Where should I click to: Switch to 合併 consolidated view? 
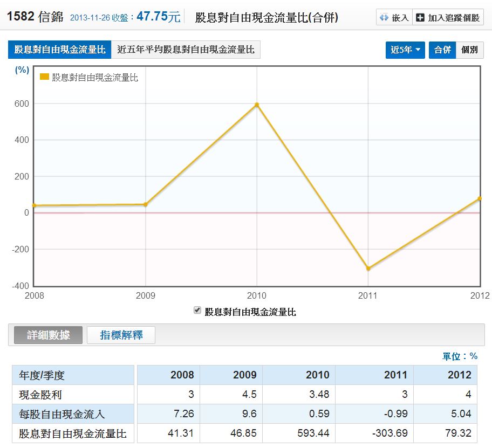[442, 50]
